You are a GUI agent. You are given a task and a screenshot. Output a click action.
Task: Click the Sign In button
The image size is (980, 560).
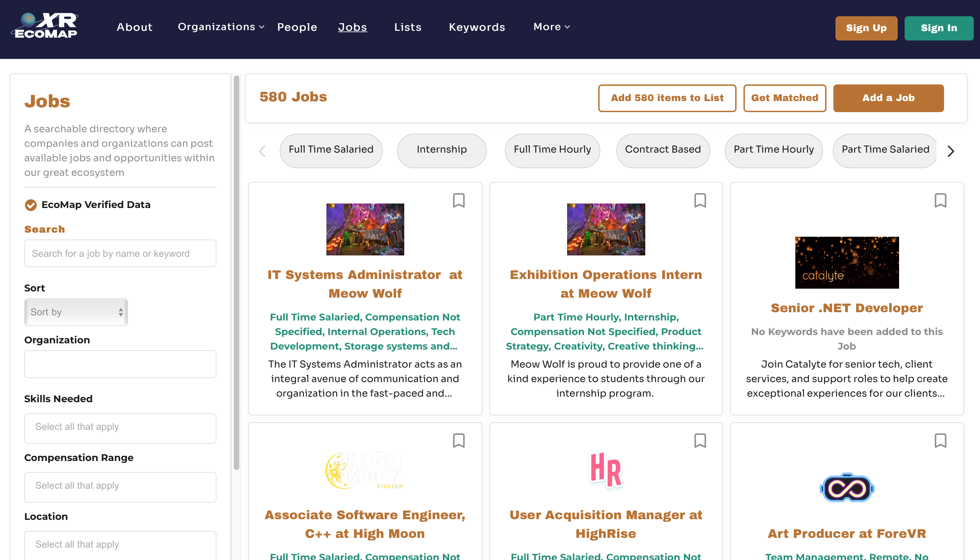point(939,28)
